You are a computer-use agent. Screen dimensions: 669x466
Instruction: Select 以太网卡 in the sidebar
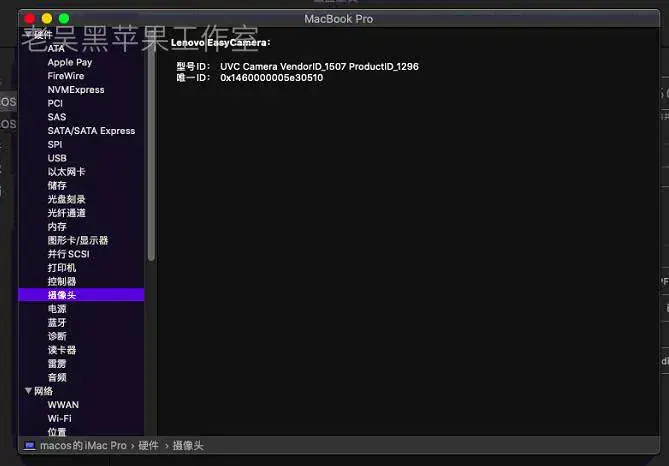point(67,172)
